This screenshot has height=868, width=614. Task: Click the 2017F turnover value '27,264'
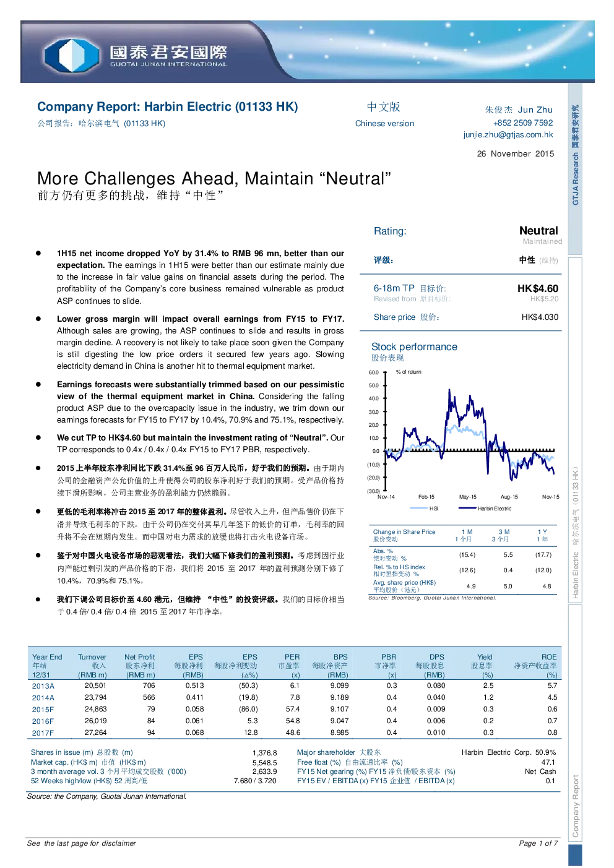pyautogui.click(x=95, y=733)
